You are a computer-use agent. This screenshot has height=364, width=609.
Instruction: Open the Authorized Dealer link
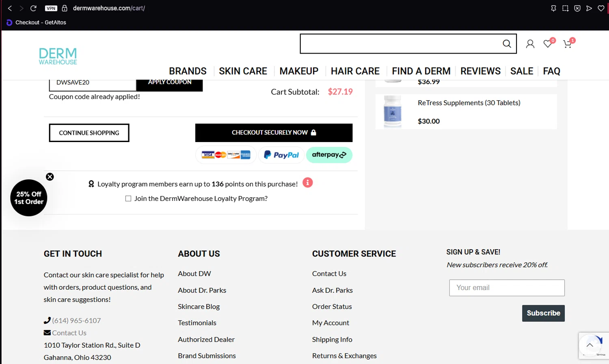click(206, 340)
